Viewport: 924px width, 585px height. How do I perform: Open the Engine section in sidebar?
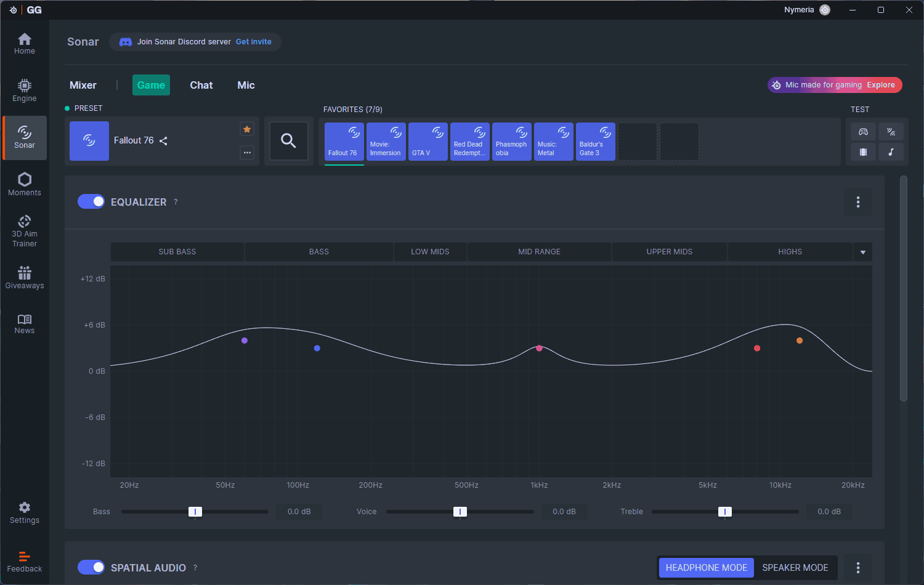(x=25, y=91)
